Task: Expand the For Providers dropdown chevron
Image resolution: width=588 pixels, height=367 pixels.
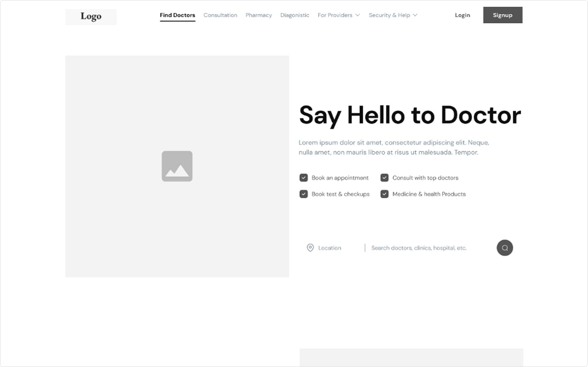Action: click(x=358, y=15)
